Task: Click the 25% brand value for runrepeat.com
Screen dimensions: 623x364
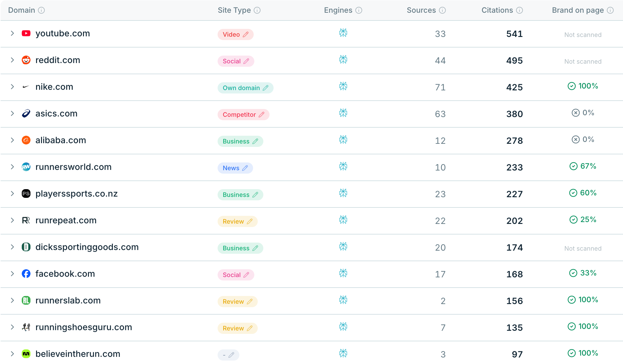Action: (583, 220)
